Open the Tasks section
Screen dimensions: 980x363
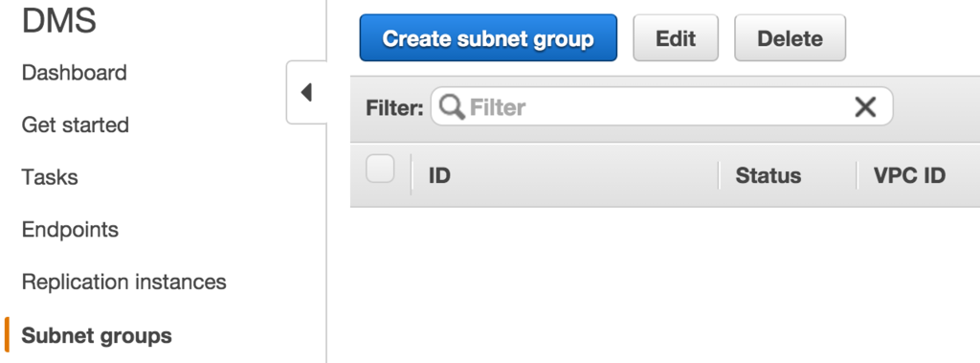click(50, 177)
